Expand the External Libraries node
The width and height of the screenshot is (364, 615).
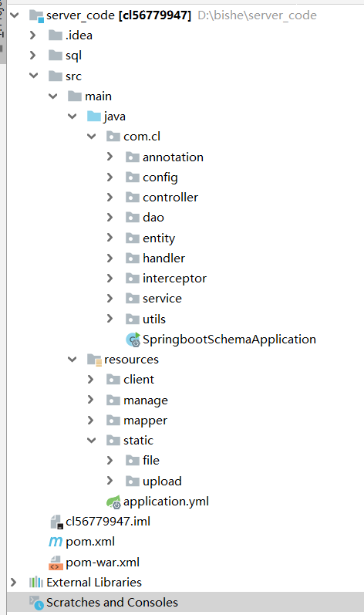tap(14, 582)
